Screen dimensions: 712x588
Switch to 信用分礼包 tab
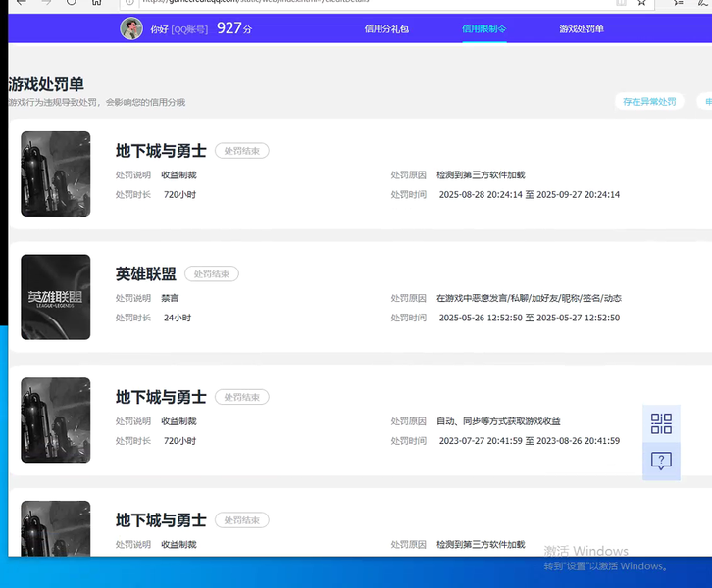(386, 29)
